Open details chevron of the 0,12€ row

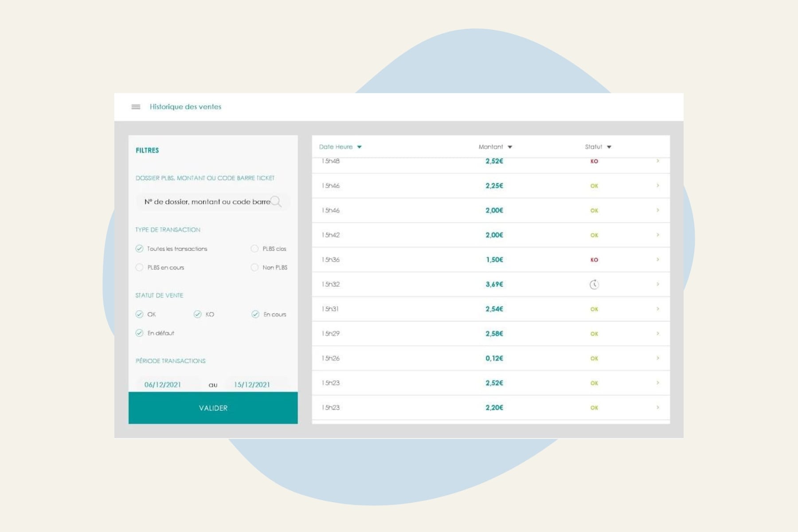[x=657, y=358]
